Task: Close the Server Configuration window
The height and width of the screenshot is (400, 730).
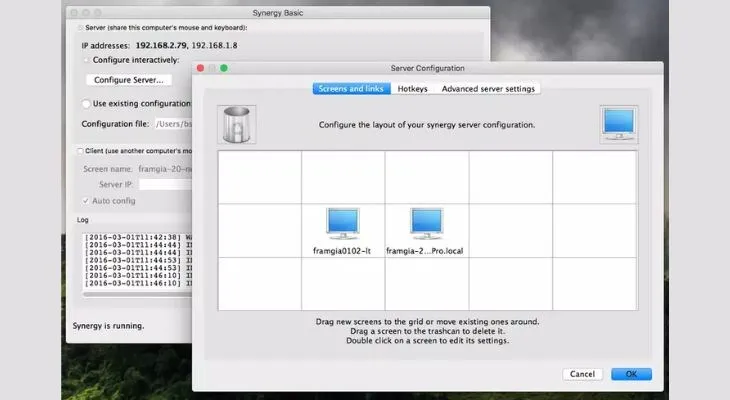Action: [x=200, y=68]
